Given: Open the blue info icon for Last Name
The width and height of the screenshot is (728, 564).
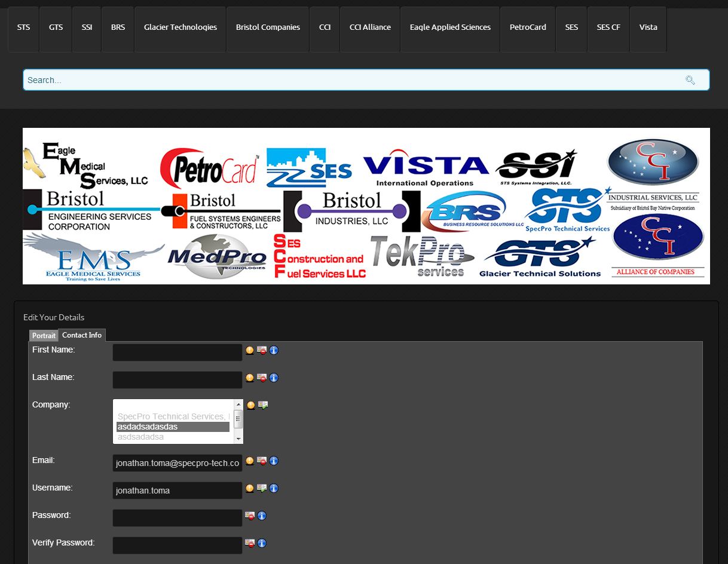Looking at the screenshot, I should (274, 378).
